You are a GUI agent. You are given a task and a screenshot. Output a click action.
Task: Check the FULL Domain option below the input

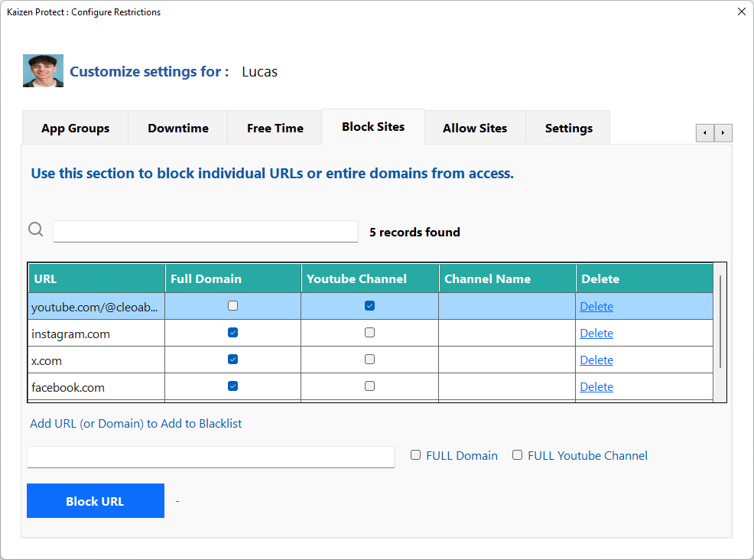(415, 454)
